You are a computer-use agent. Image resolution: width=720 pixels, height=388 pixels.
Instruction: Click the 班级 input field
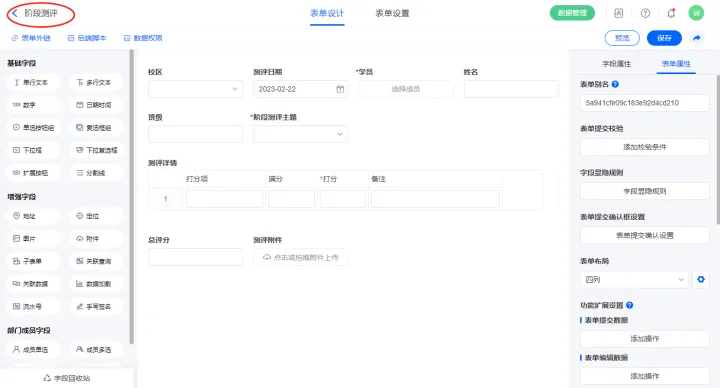tap(196, 134)
